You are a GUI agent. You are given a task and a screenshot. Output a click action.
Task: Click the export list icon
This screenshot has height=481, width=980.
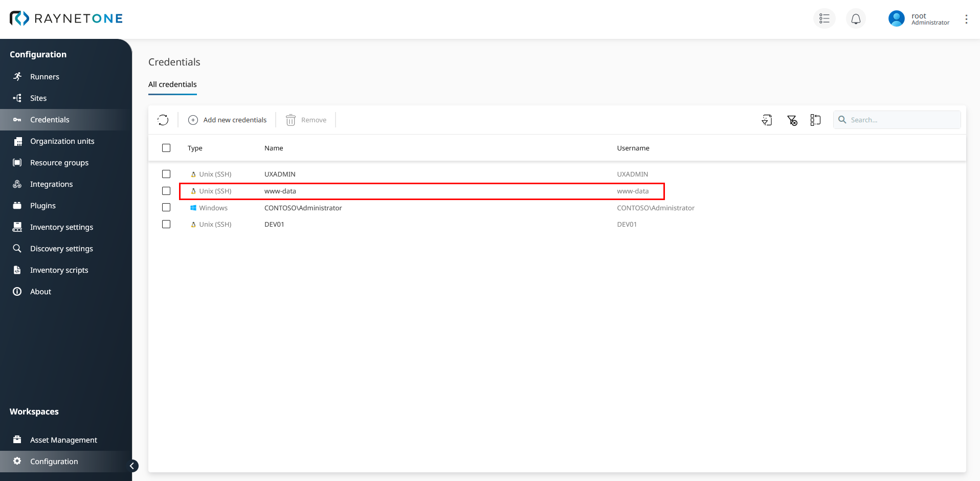767,120
